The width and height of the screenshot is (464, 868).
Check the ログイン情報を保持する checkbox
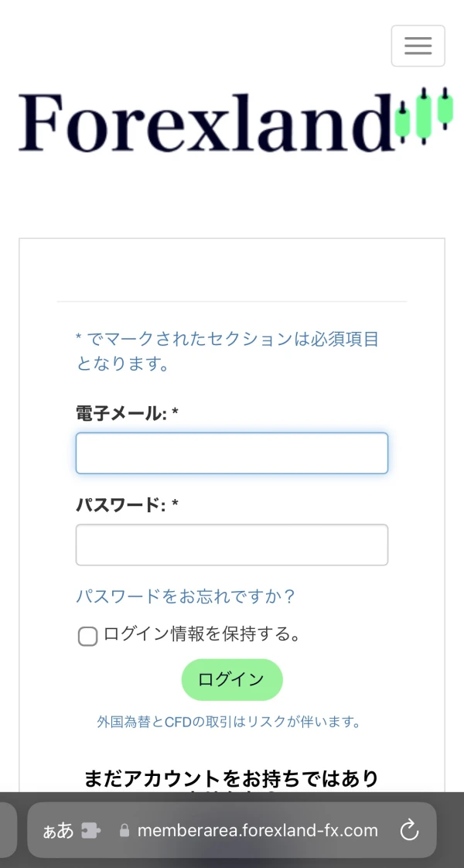87,636
